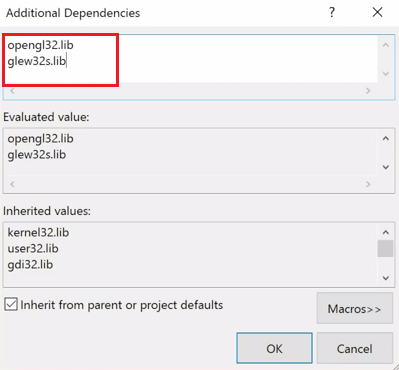The height and width of the screenshot is (370, 399).
Task: Click up arrow in Inherited values scrollbar
Action: 386,232
